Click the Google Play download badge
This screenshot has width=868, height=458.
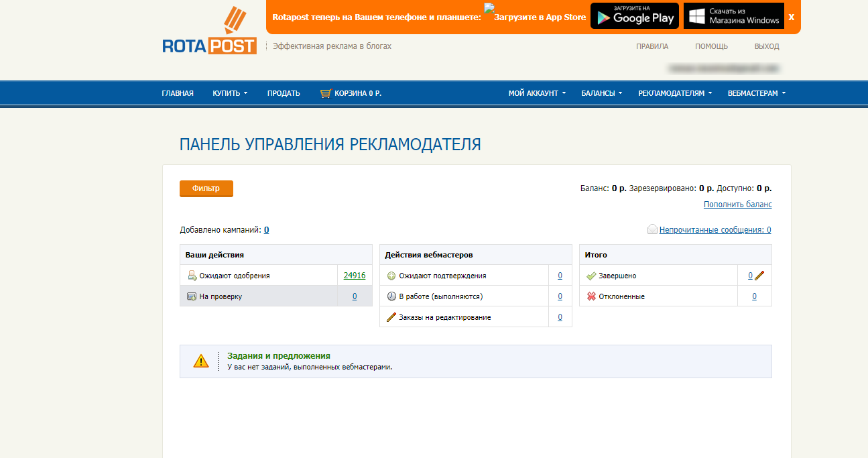click(x=634, y=15)
